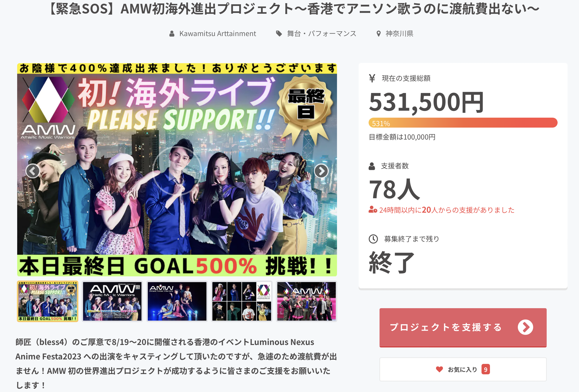Image resolution: width=579 pixels, height=392 pixels.
Task: Click the white arrow circle on support button
Action: 525,327
